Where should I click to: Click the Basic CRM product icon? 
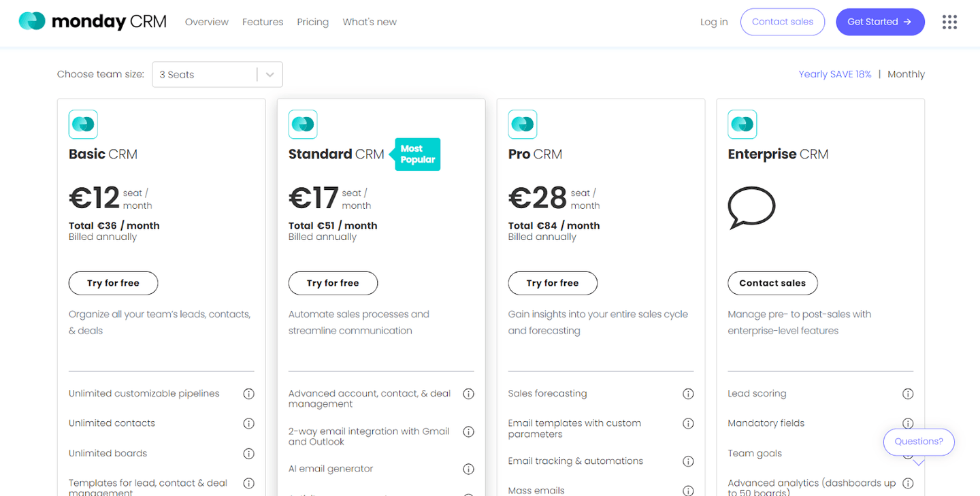[83, 125]
